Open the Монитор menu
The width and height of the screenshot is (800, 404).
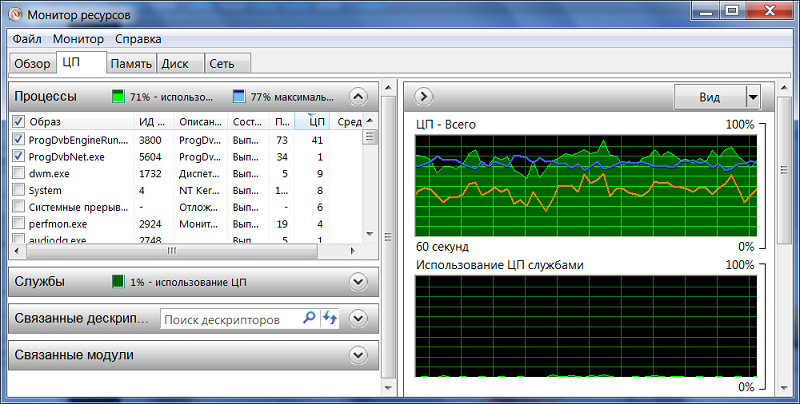78,39
